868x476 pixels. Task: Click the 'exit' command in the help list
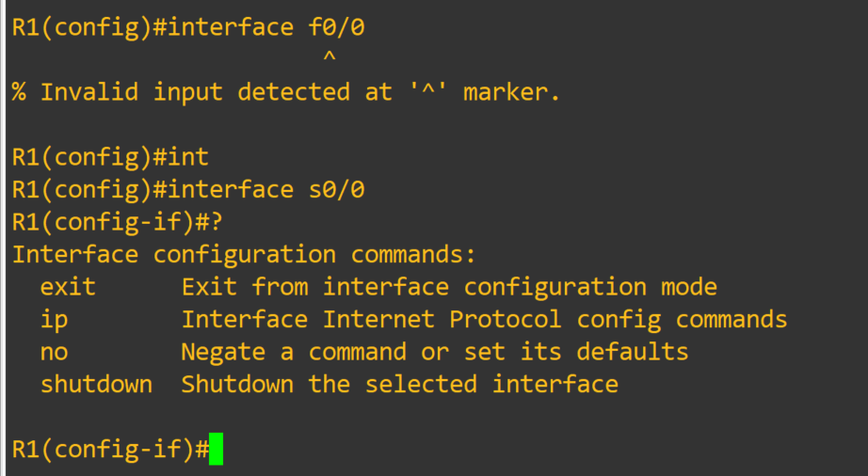[x=68, y=287]
